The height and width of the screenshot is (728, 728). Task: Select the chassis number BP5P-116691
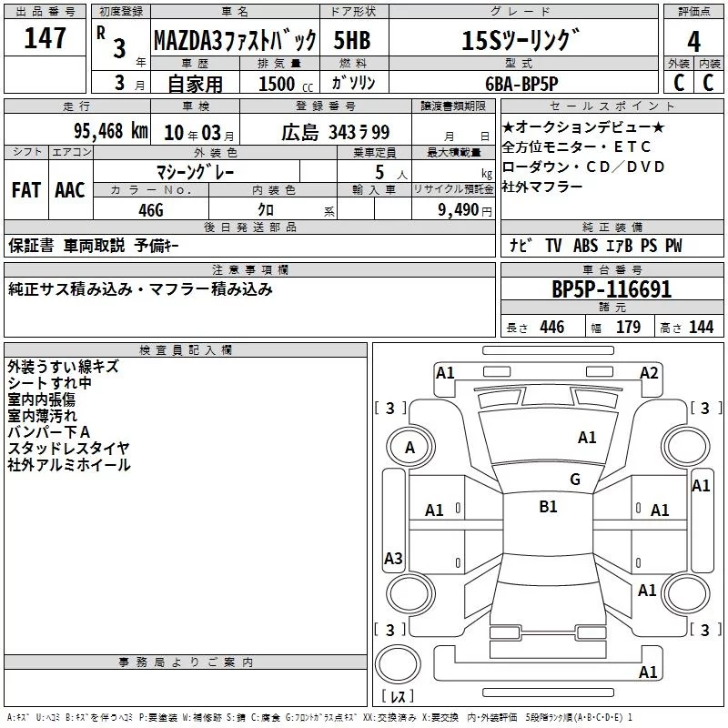[x=612, y=288]
